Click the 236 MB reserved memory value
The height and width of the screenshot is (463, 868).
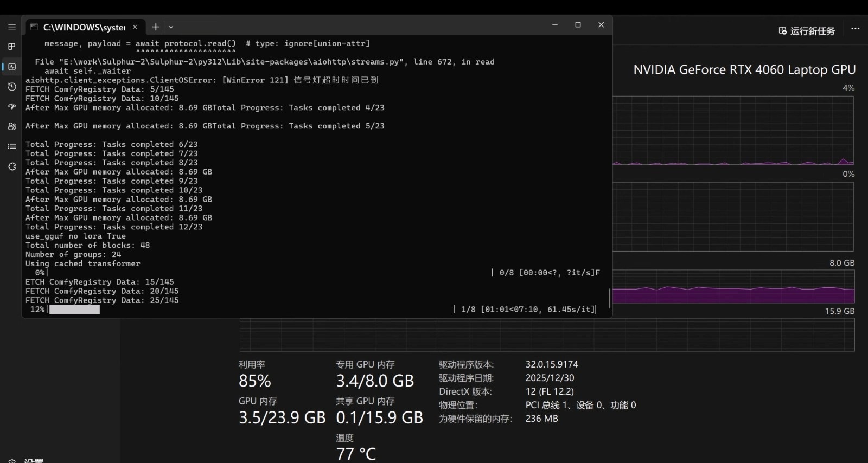[x=541, y=419]
